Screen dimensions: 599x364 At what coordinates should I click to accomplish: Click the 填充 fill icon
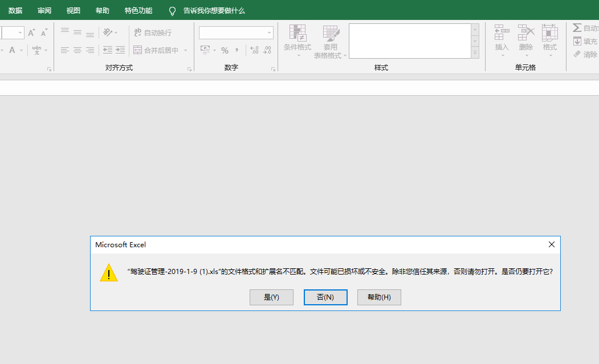click(577, 41)
